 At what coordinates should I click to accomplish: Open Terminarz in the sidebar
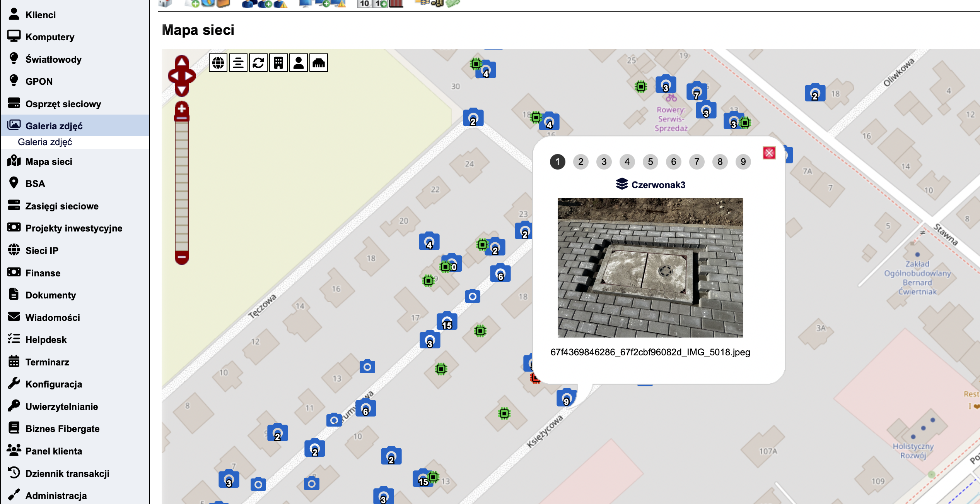tap(75, 362)
